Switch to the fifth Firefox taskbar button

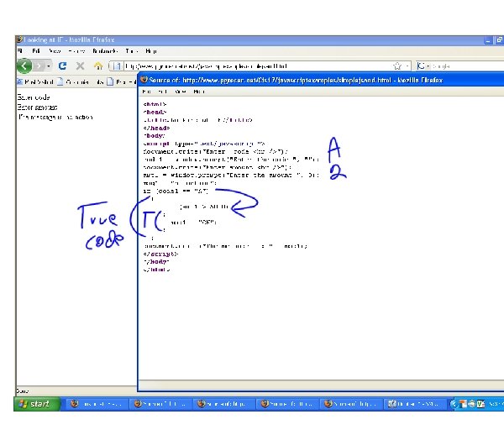(351, 404)
